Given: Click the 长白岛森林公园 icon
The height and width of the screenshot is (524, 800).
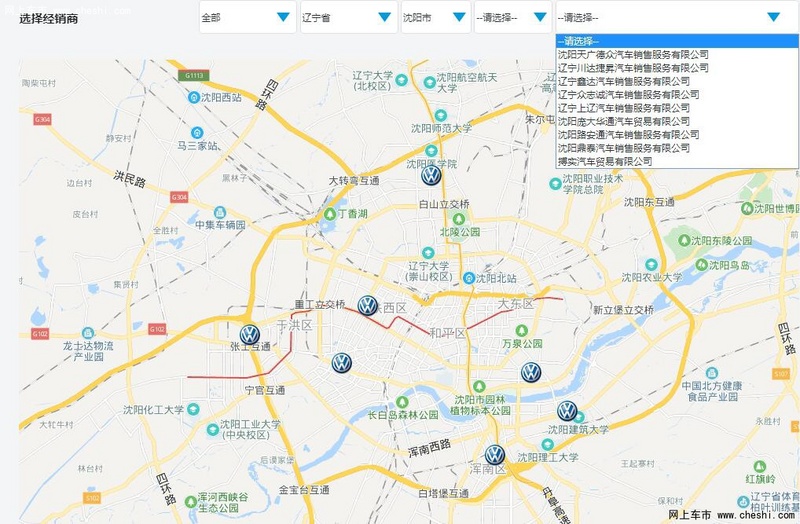Looking at the screenshot, I should point(403,403).
